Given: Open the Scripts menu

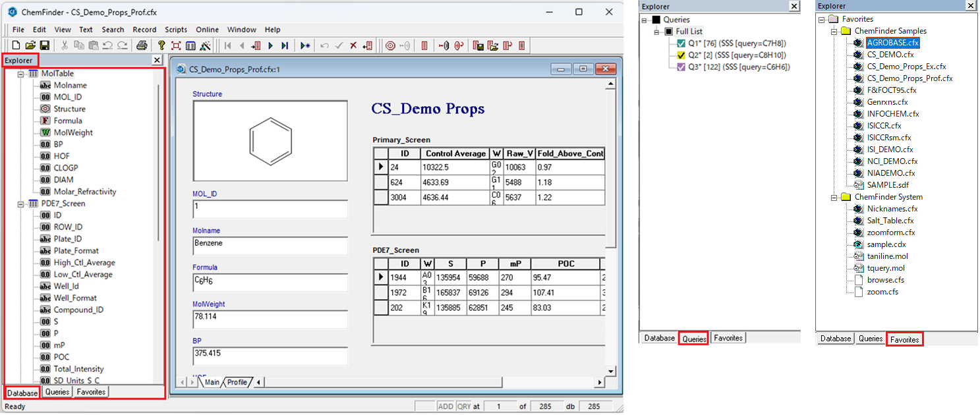Looking at the screenshot, I should click(x=176, y=30).
